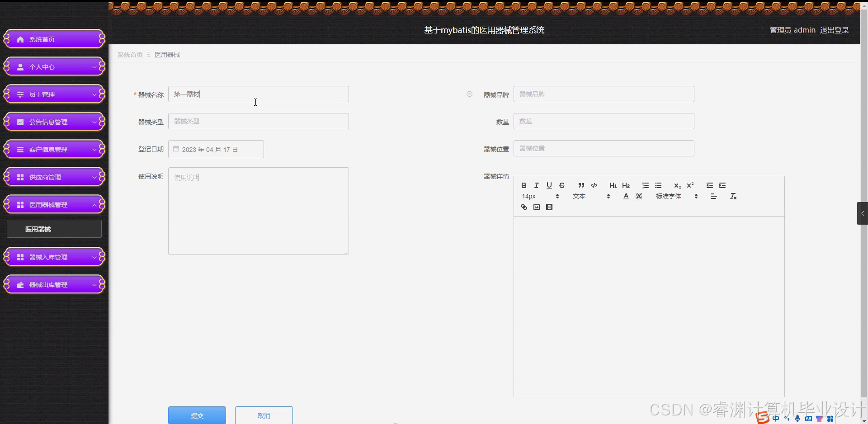Apply underline formatting

pyautogui.click(x=549, y=185)
